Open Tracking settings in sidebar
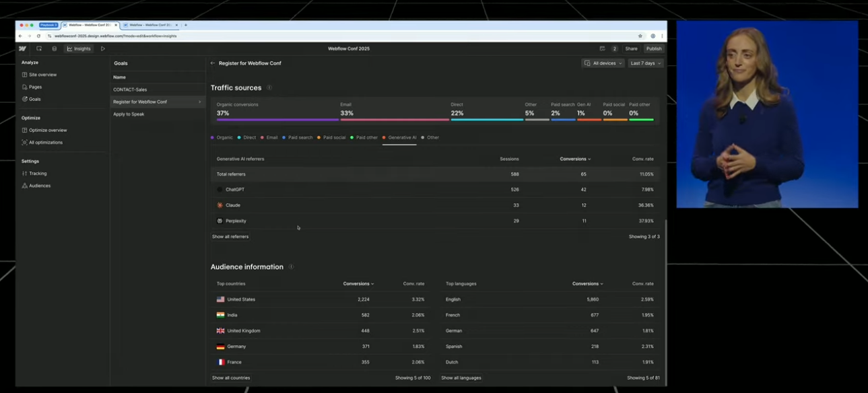Viewport: 868px width, 393px height. pos(34,174)
